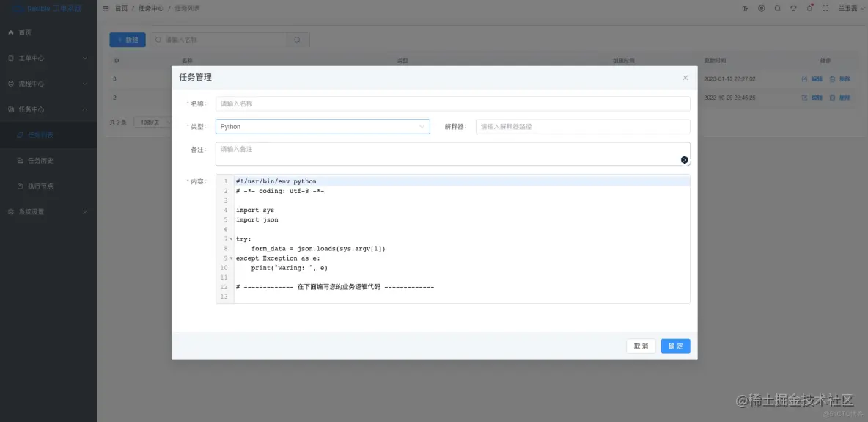This screenshot has width=868, height=422.
Task: Click the 系统设置 gear icon
Action: click(11, 212)
